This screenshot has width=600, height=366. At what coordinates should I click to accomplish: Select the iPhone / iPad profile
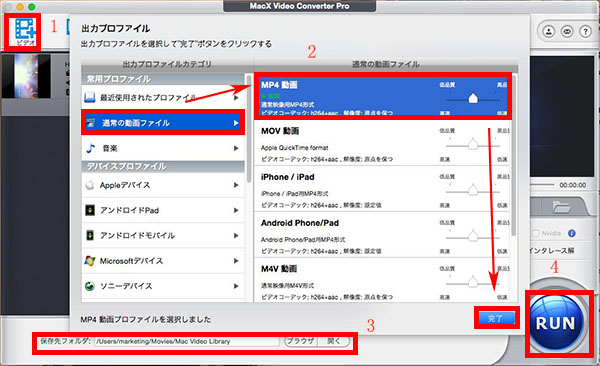(x=382, y=189)
